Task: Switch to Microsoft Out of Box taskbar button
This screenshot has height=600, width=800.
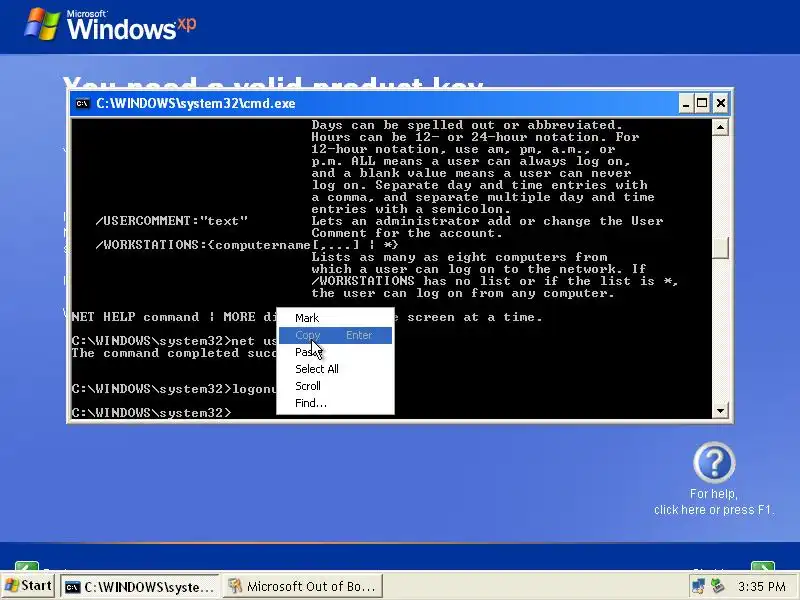Action: pos(303,587)
